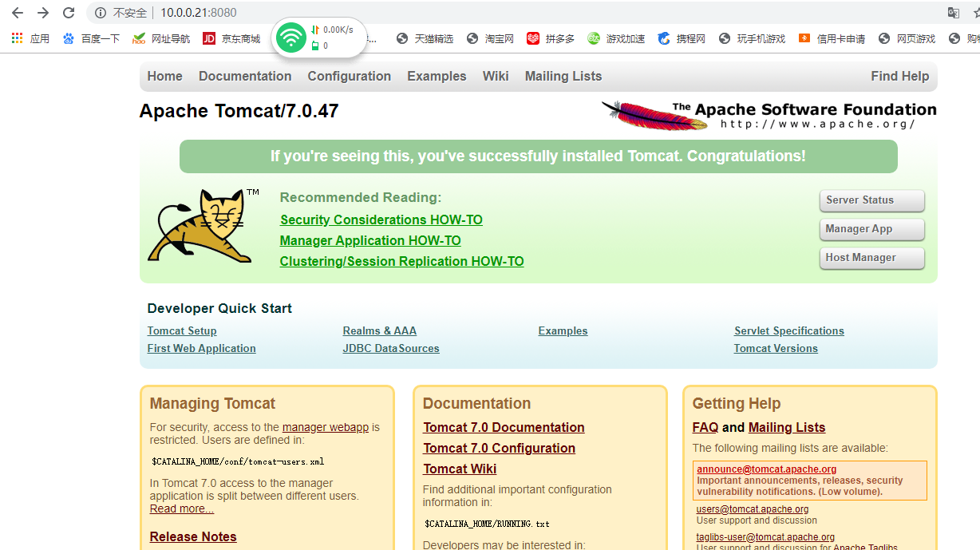This screenshot has height=550, width=980.
Task: Open the 淘宝网 bookmark
Action: (490, 38)
